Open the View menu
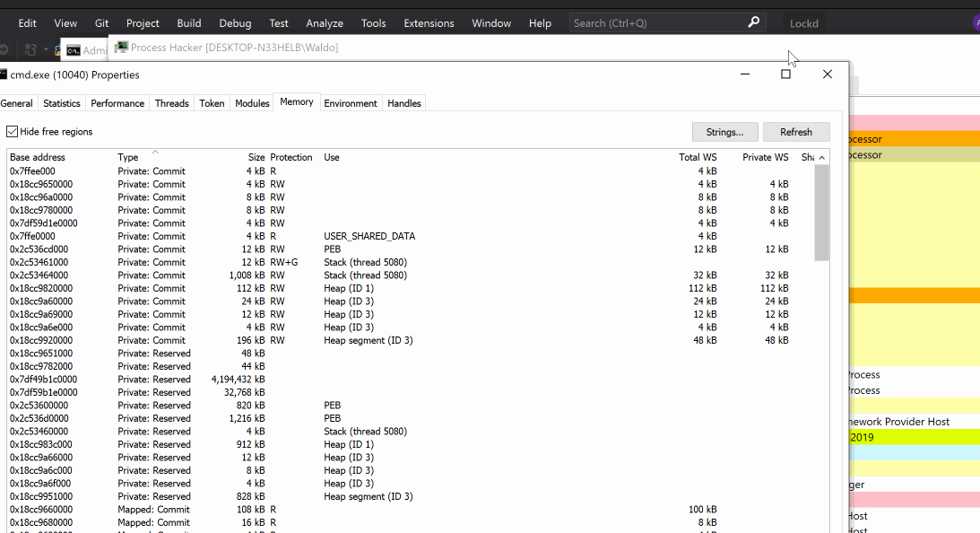This screenshot has height=533, width=980. click(x=65, y=23)
